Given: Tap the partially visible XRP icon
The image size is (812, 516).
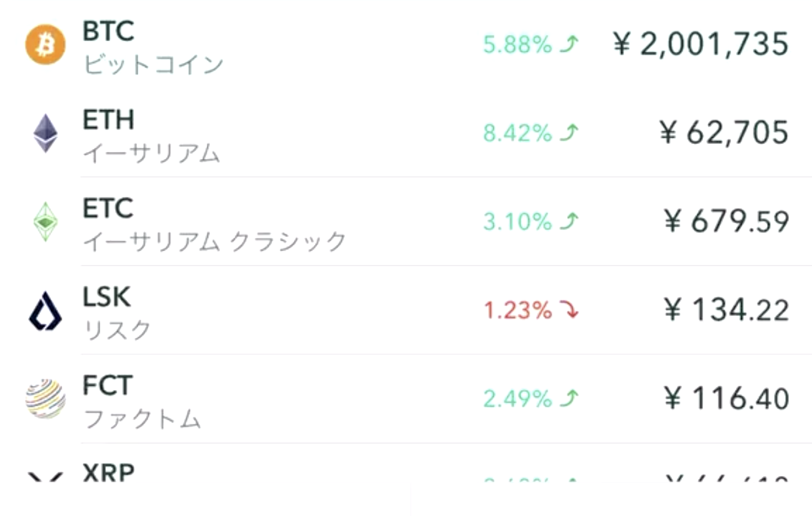Looking at the screenshot, I should point(45,478).
